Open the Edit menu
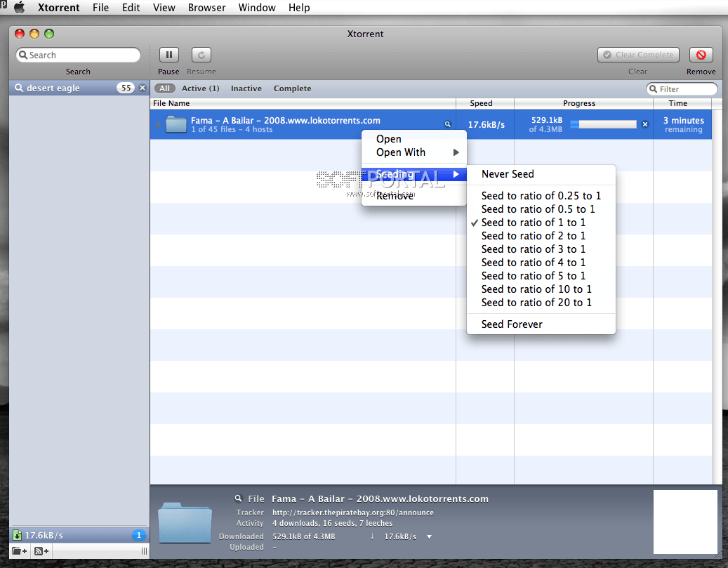This screenshot has width=728, height=568. point(131,8)
